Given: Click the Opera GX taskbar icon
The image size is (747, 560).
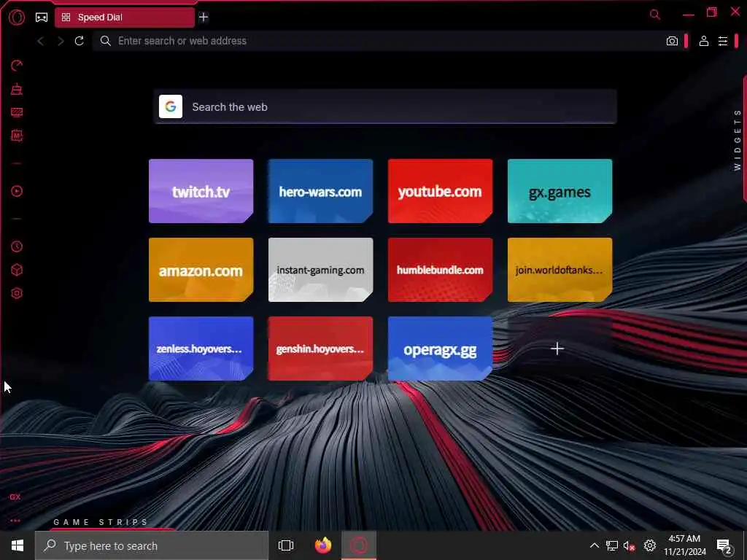Looking at the screenshot, I should (359, 545).
